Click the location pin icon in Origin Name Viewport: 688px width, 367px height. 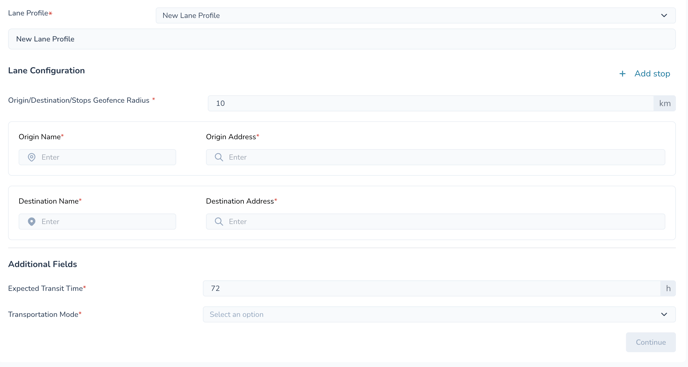(x=32, y=157)
